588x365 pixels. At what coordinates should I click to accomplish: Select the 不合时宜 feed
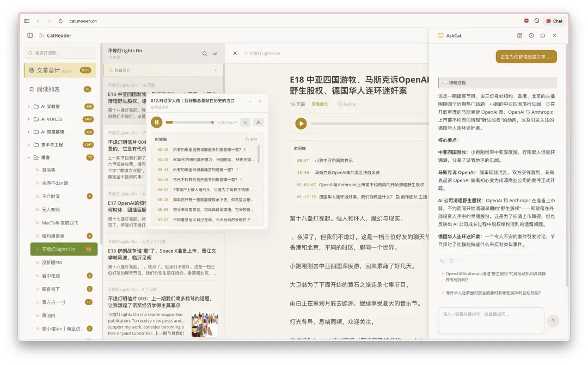coord(64,196)
